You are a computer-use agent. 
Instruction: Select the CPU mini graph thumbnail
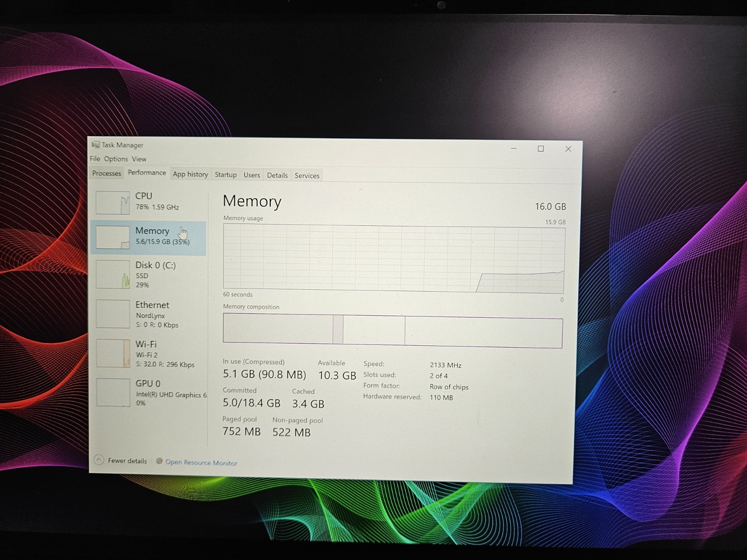click(113, 203)
